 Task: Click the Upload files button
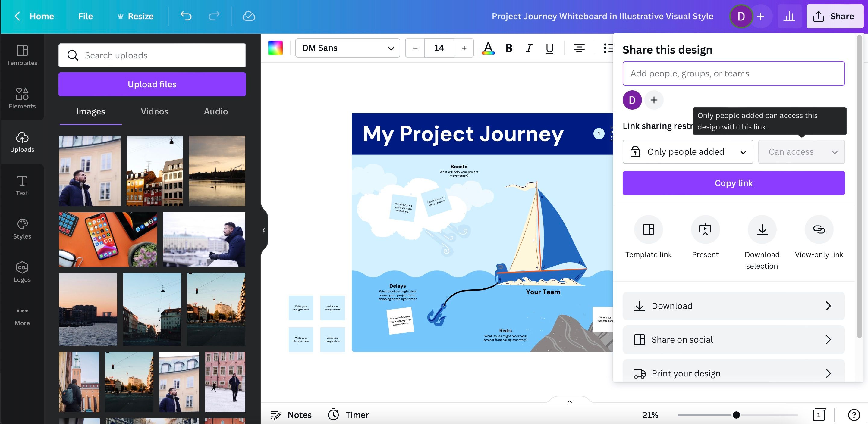(x=152, y=84)
